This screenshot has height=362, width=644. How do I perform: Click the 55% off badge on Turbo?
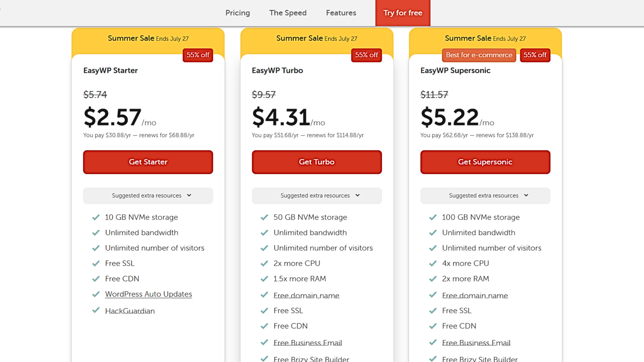point(366,55)
